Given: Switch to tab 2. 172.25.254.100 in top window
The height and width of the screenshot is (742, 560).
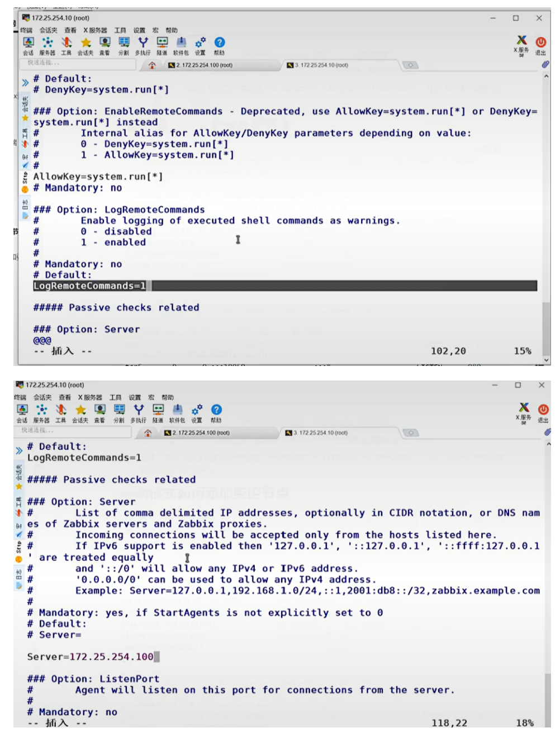Looking at the screenshot, I should 221,65.
